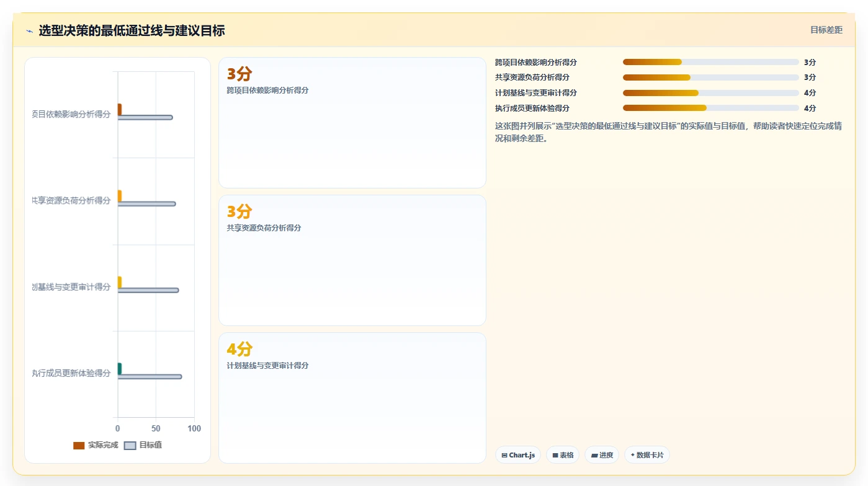Image resolution: width=868 pixels, height=486 pixels.
Task: Click the target bar for 跨项目依赖影响分析得分 in chart
Action: tap(145, 117)
